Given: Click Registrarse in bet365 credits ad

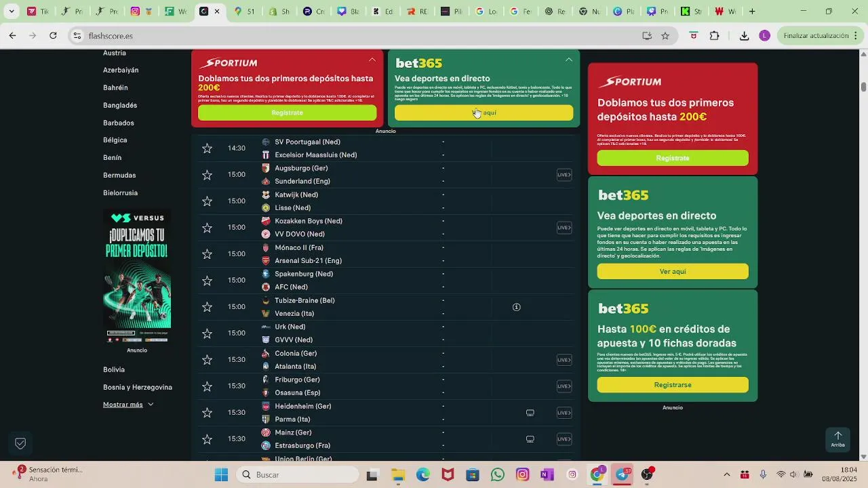Looking at the screenshot, I should 673,384.
